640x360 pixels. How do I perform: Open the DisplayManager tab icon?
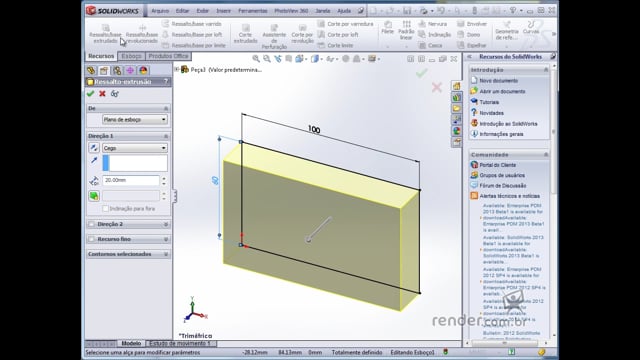coord(143,71)
